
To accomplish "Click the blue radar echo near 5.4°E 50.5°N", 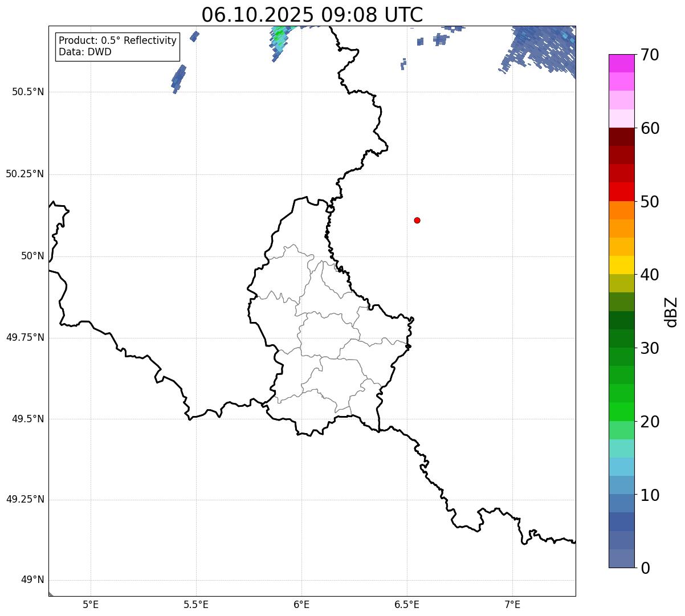I will [178, 79].
